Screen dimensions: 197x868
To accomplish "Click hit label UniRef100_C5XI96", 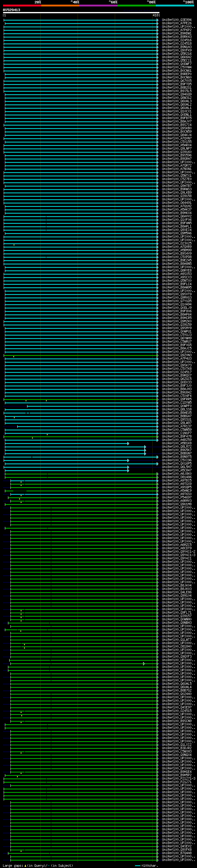I will tap(177, 460).
